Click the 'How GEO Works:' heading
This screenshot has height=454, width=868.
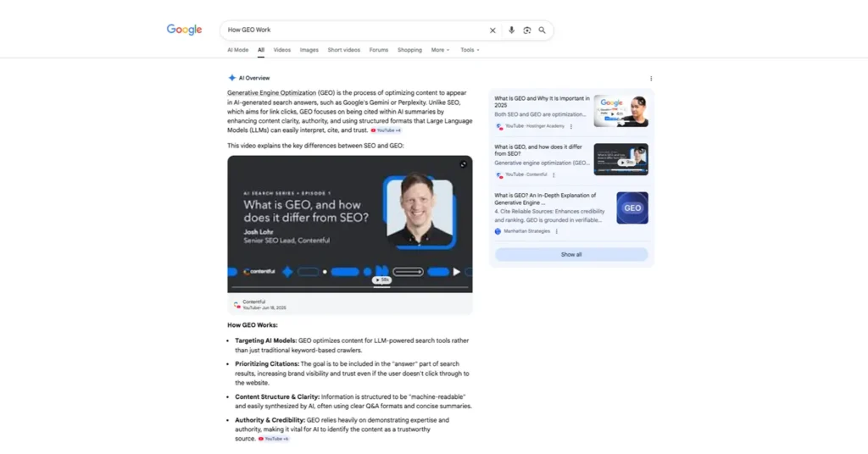253,325
